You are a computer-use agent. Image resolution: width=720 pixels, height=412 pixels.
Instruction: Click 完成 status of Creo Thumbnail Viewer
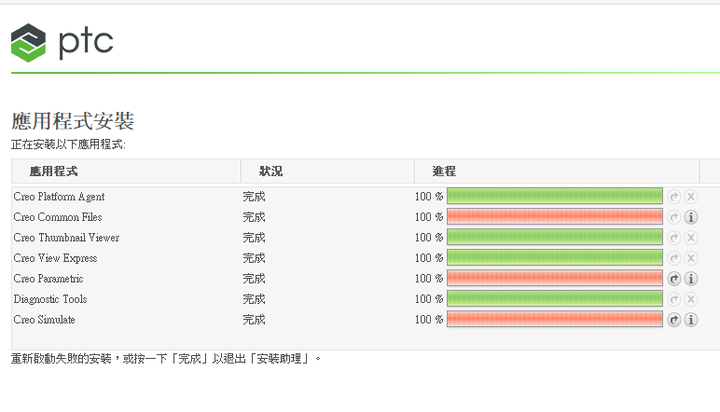pyautogui.click(x=254, y=237)
